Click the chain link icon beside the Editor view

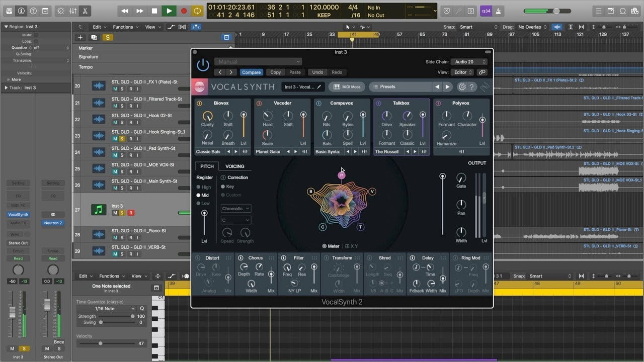click(482, 72)
